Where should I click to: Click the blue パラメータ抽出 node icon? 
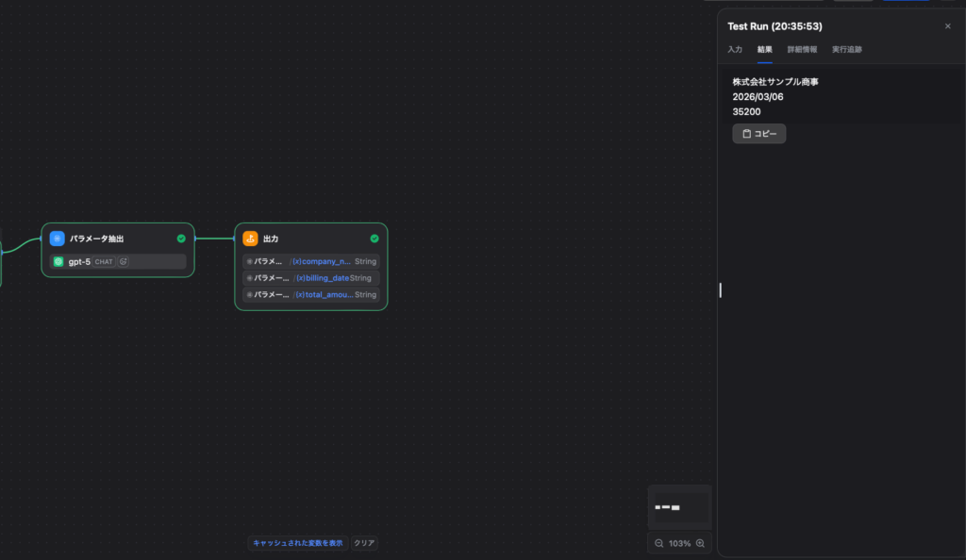coord(58,239)
